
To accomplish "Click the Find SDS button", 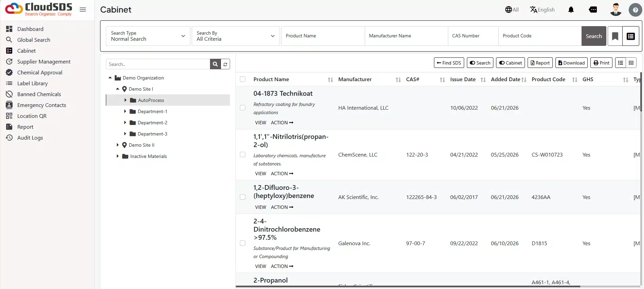I will point(449,63).
